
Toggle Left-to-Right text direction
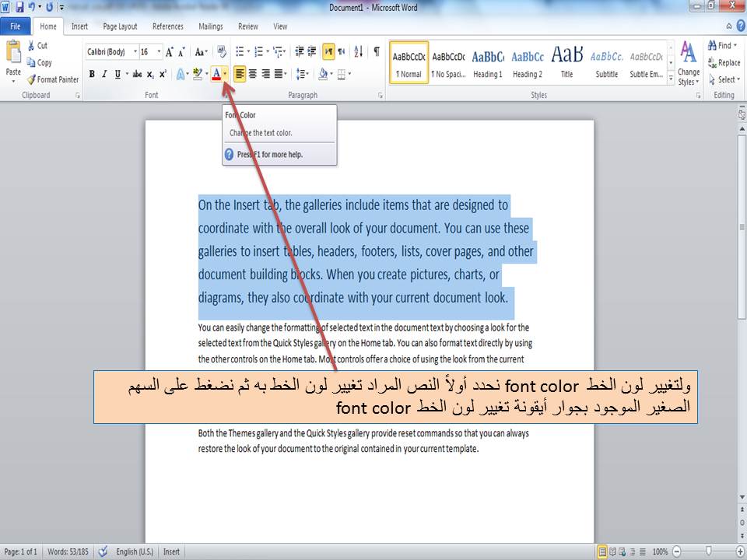(328, 51)
